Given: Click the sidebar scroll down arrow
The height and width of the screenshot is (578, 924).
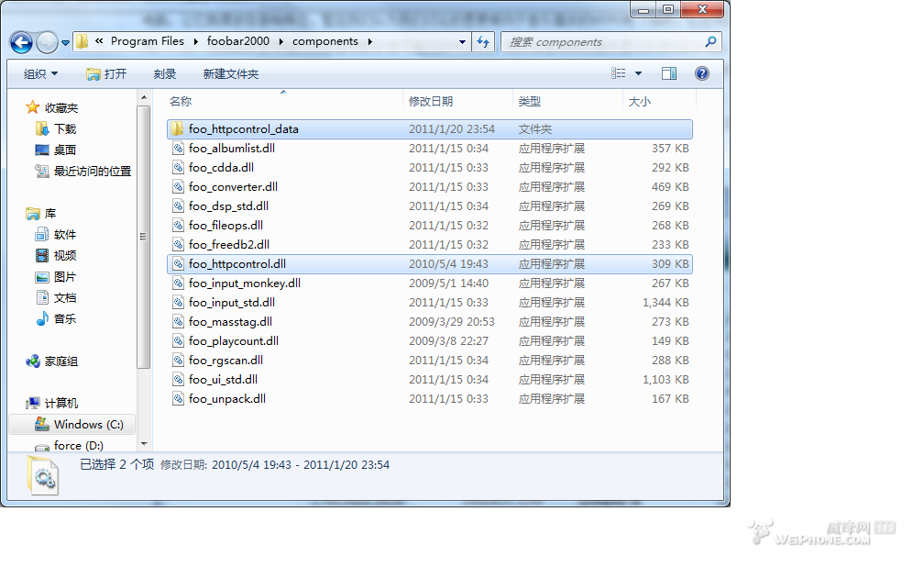Looking at the screenshot, I should [x=144, y=443].
